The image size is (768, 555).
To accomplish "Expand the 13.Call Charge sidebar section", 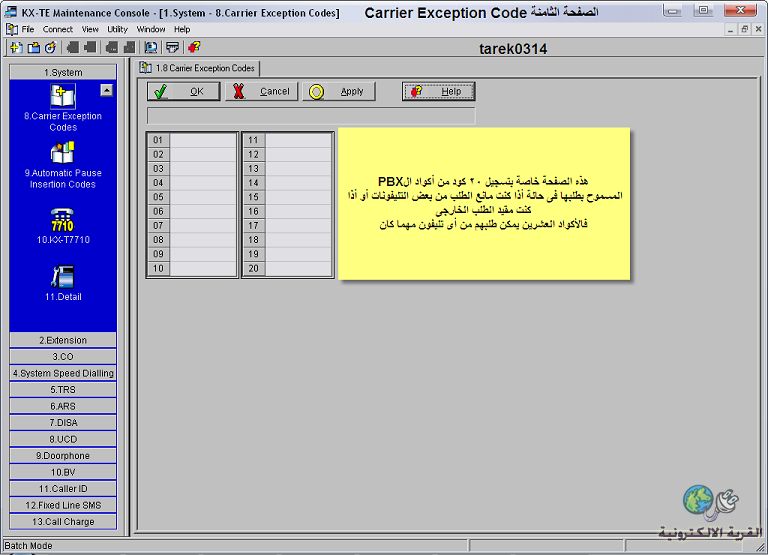I will point(63,522).
